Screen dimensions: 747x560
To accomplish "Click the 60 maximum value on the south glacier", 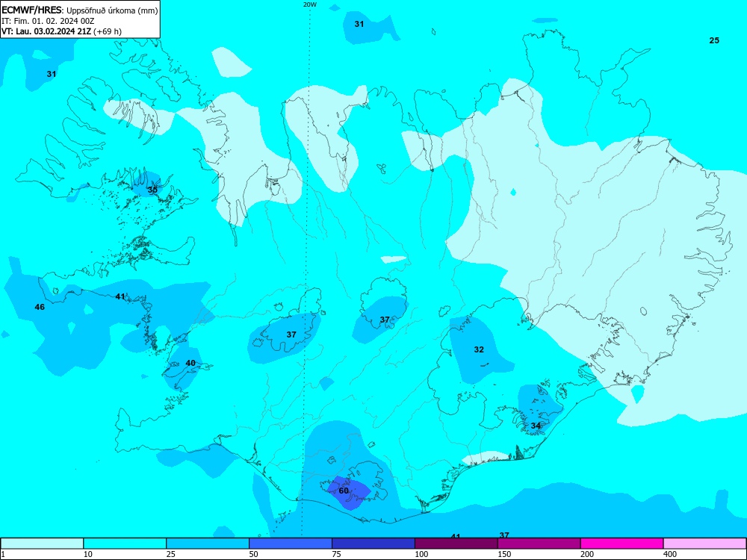I will (344, 491).
